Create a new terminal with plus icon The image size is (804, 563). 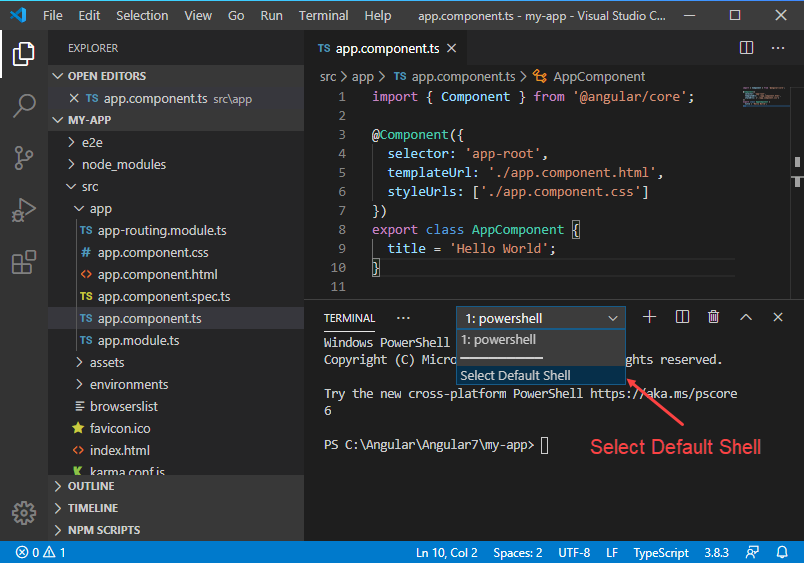pos(649,317)
